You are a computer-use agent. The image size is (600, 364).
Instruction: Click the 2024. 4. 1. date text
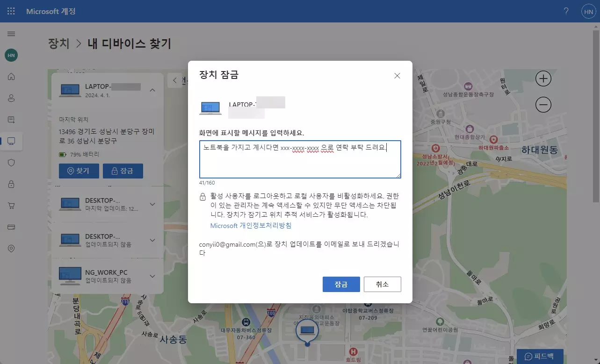click(97, 95)
